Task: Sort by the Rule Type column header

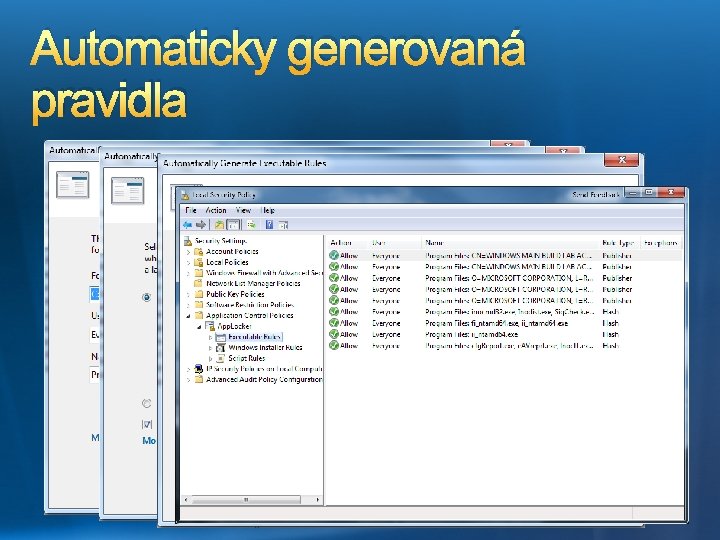Action: [619, 243]
